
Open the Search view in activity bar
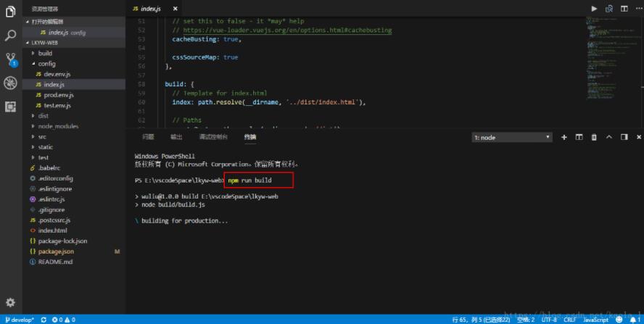point(10,36)
